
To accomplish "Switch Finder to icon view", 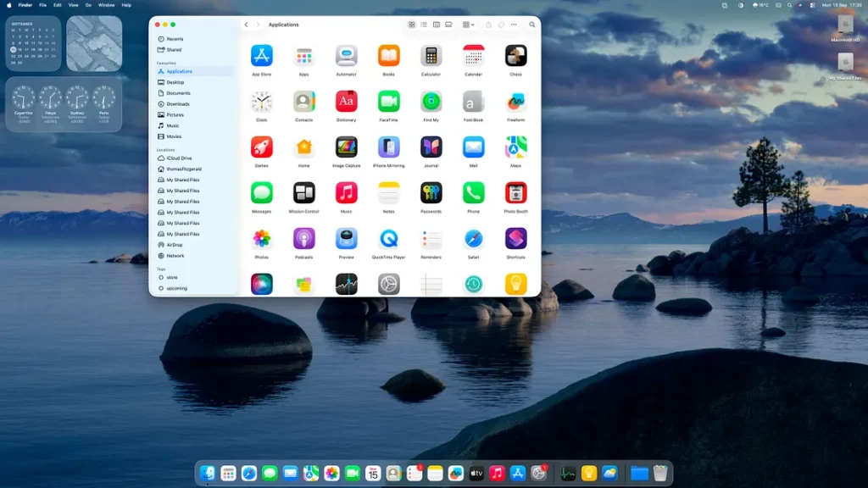I will [x=412, y=25].
